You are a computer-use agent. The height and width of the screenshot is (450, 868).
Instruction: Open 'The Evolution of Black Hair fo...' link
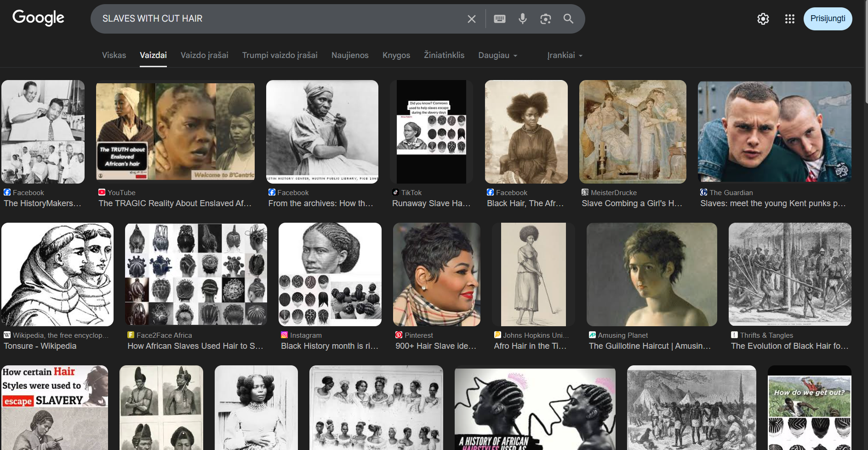coord(790,346)
